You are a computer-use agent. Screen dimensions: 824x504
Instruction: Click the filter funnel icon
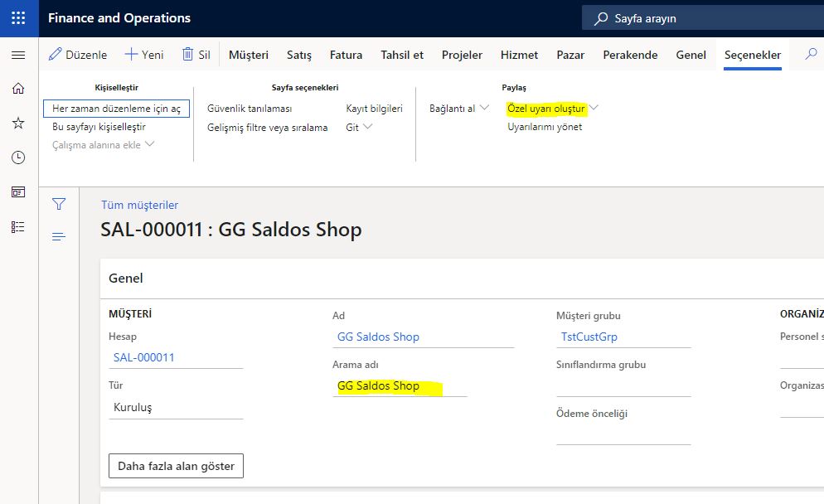coord(59,204)
